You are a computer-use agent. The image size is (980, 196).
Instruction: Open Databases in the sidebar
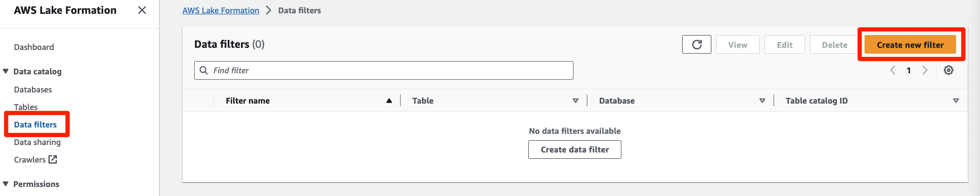click(x=33, y=89)
